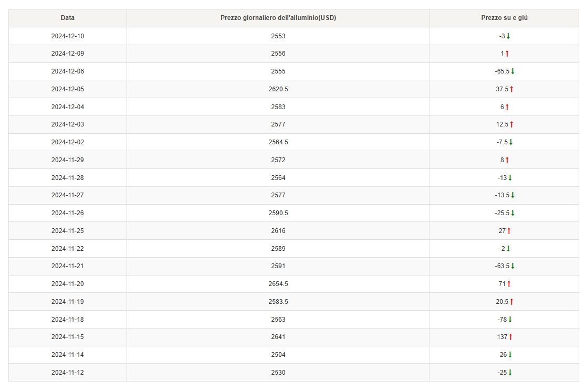Click the red up arrow beside 137

tap(510, 337)
